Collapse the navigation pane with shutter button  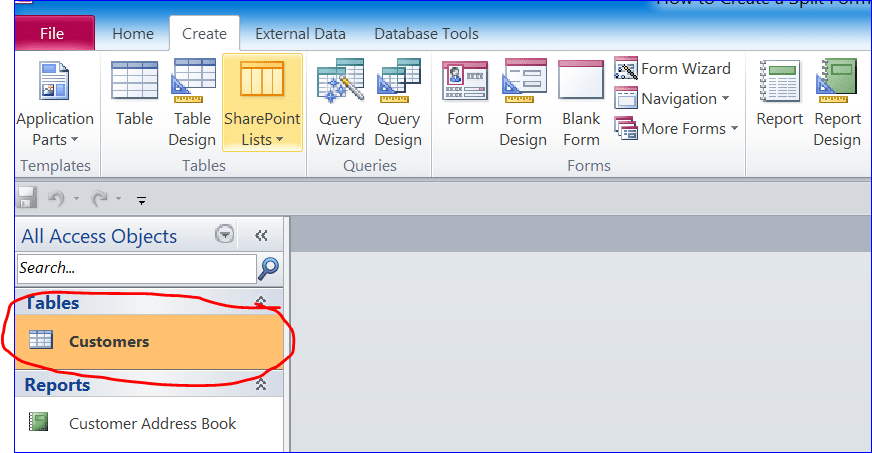[x=261, y=236]
